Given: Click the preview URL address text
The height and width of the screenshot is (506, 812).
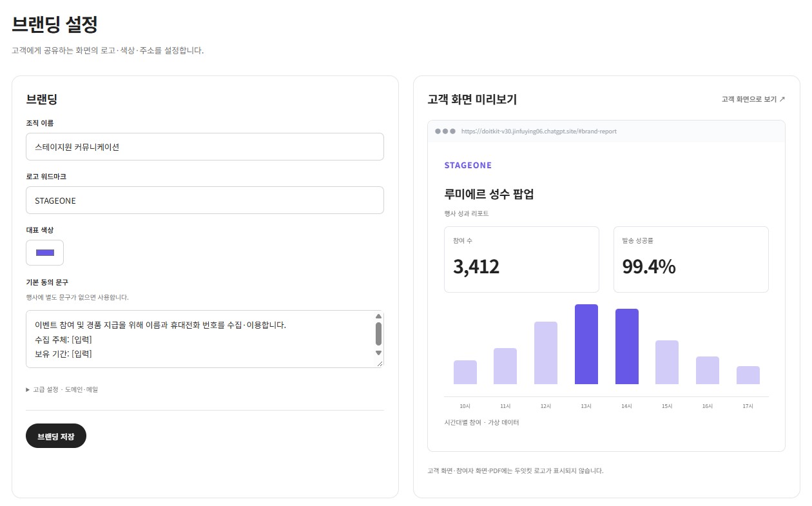Looking at the screenshot, I should [x=539, y=131].
